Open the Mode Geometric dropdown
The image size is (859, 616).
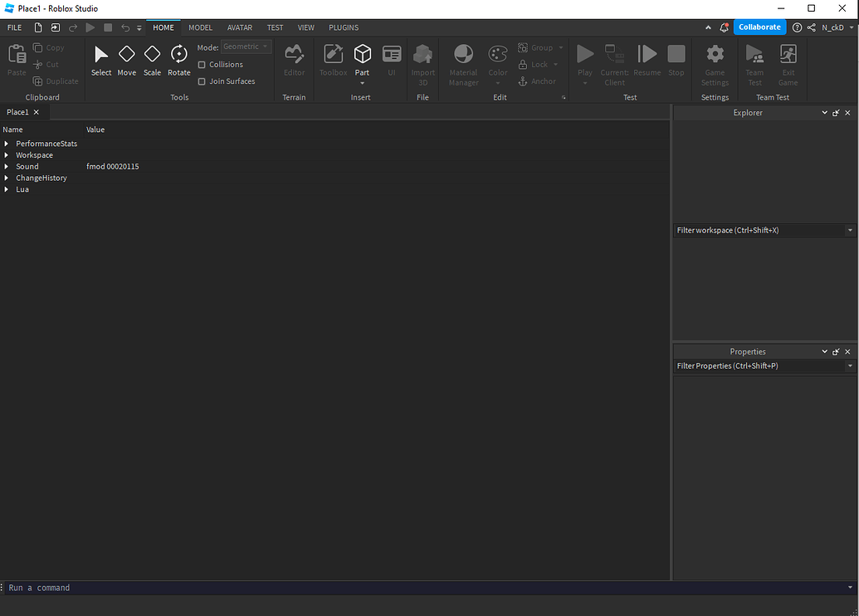[246, 46]
